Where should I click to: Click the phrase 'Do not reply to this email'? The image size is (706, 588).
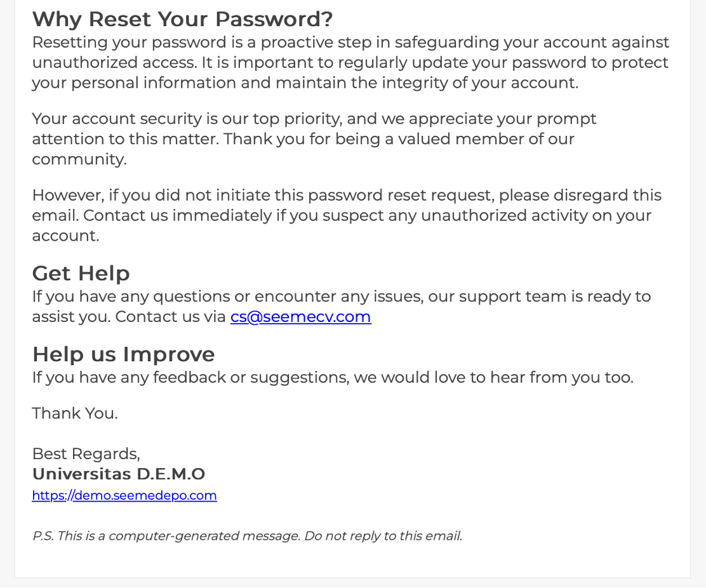(x=383, y=536)
